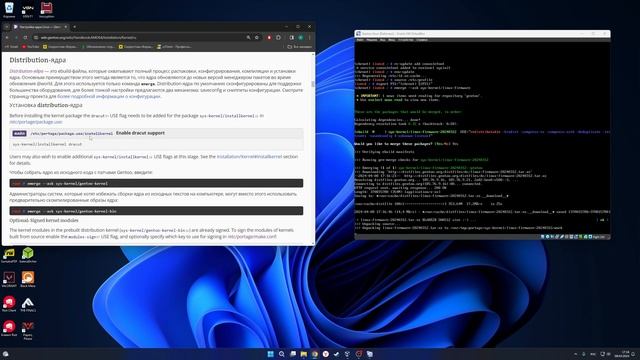Open the Chrome extensions puzzle icon
Viewport: 640px width, 360px height.
(278, 38)
